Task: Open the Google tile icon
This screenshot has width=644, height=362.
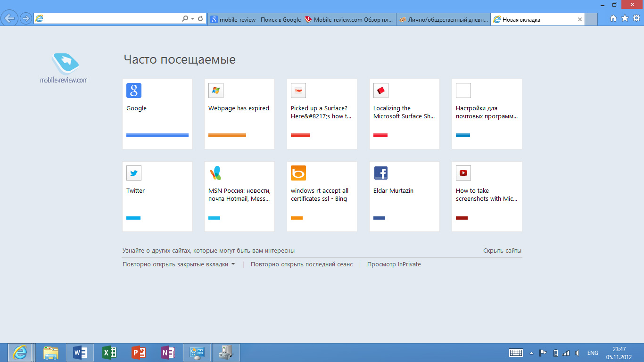Action: (x=134, y=90)
